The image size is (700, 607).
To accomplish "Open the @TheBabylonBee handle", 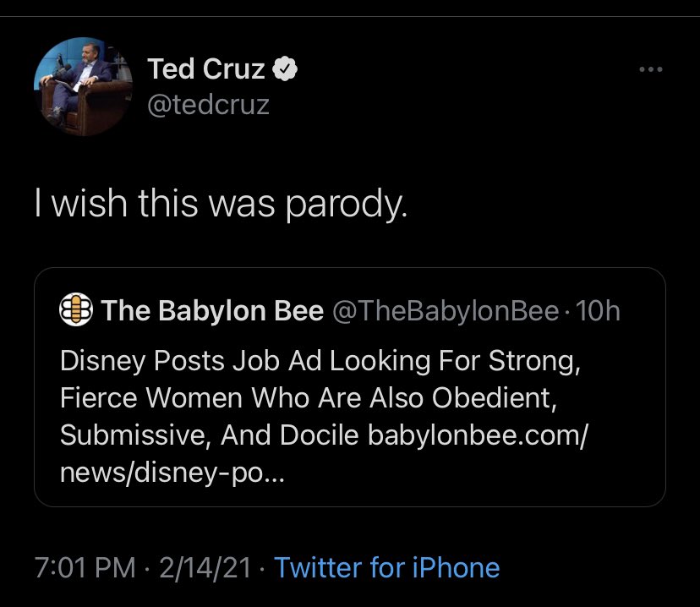I will coord(446,311).
